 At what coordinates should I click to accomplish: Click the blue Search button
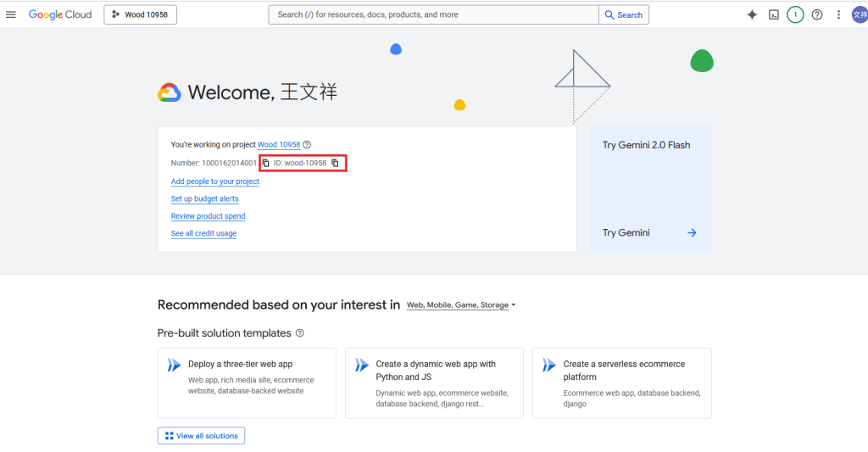pos(624,15)
